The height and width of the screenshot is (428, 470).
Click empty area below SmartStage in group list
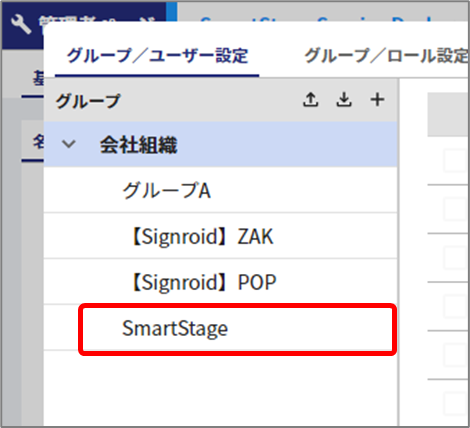(220, 388)
